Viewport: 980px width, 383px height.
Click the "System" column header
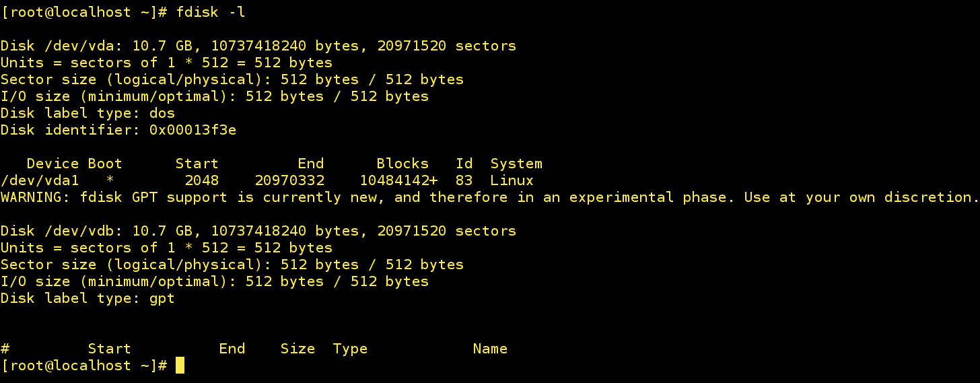click(516, 164)
